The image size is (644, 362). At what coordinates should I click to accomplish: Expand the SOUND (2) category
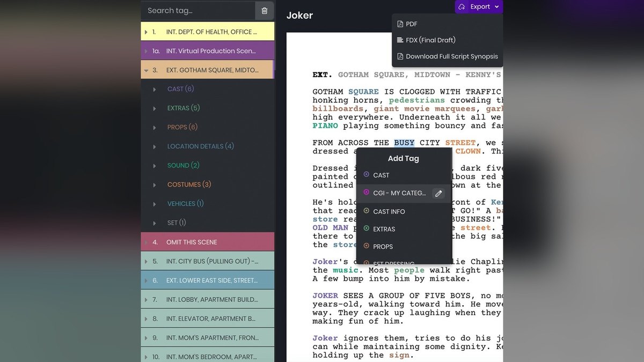click(155, 166)
